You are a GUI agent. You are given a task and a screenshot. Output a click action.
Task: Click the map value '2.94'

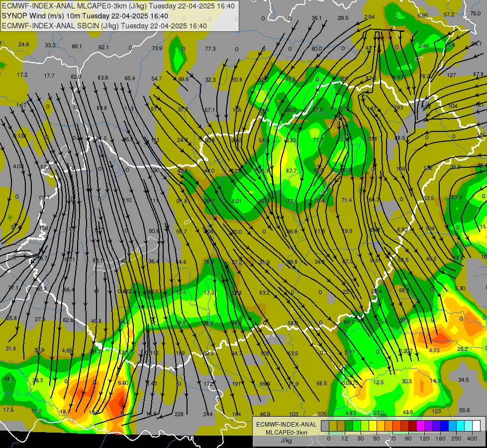pyautogui.click(x=369, y=17)
